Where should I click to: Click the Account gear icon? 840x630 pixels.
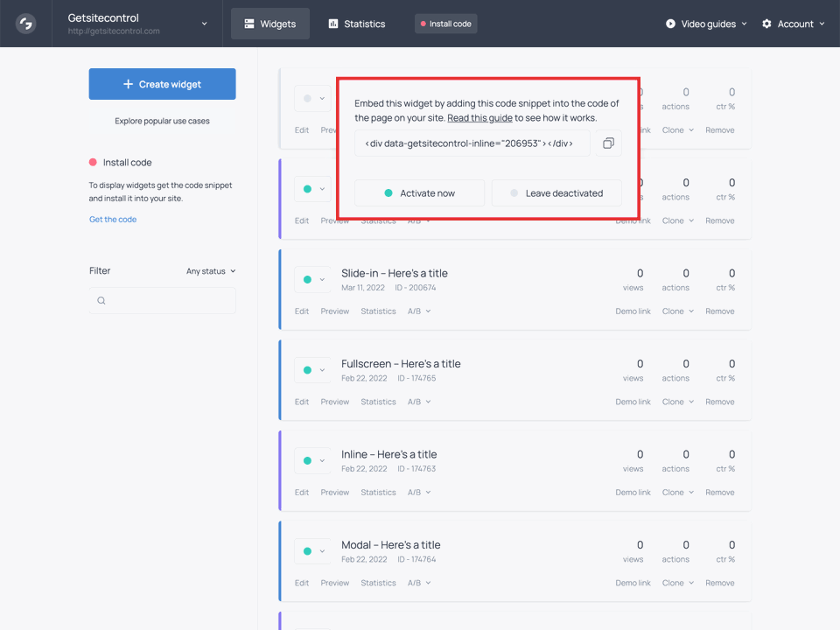click(765, 24)
